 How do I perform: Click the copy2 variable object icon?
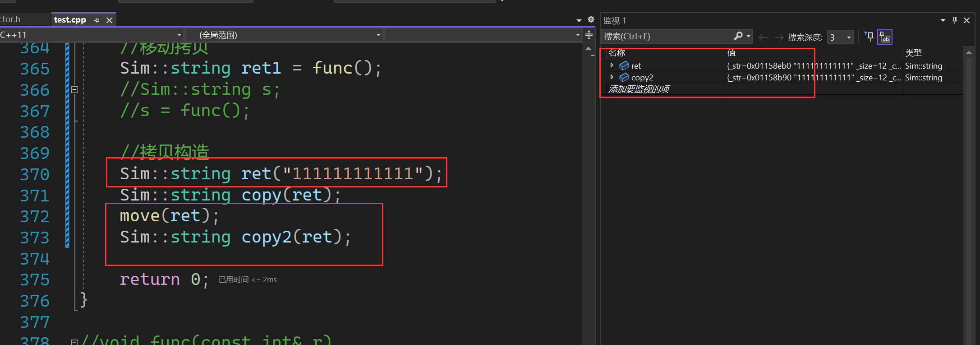624,77
